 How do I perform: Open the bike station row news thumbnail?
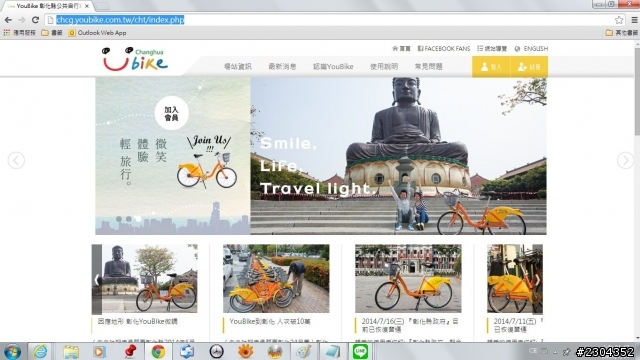point(276,278)
